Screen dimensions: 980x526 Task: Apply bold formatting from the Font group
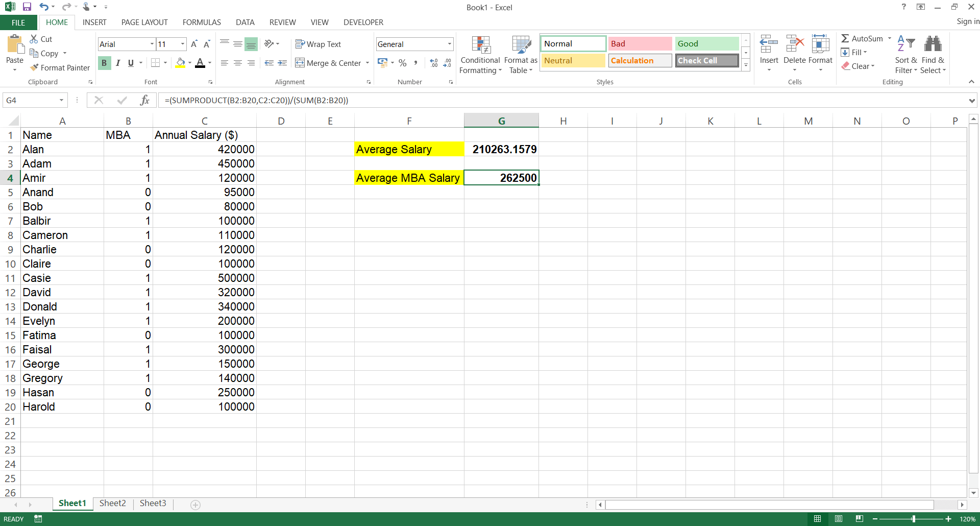click(104, 63)
